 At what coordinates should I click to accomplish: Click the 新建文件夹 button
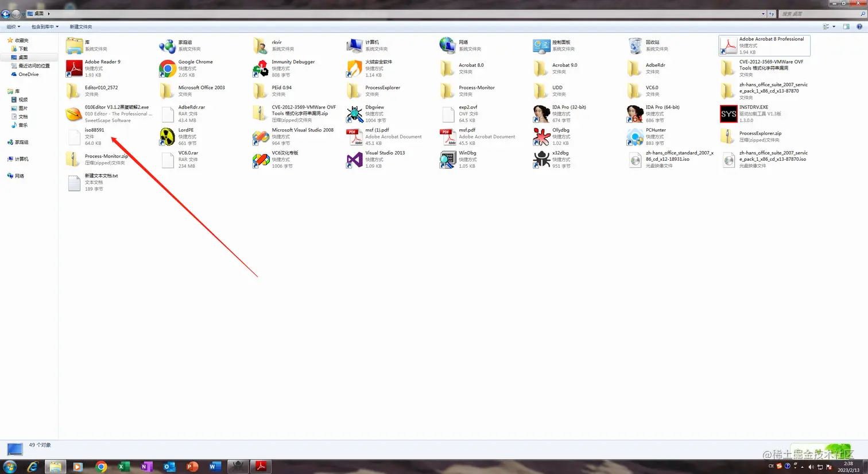pos(81,26)
